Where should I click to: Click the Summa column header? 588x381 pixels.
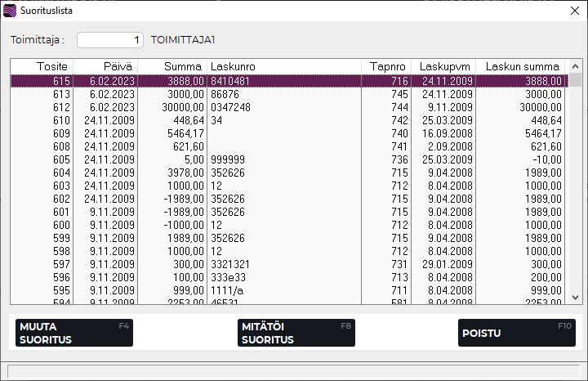click(x=171, y=66)
